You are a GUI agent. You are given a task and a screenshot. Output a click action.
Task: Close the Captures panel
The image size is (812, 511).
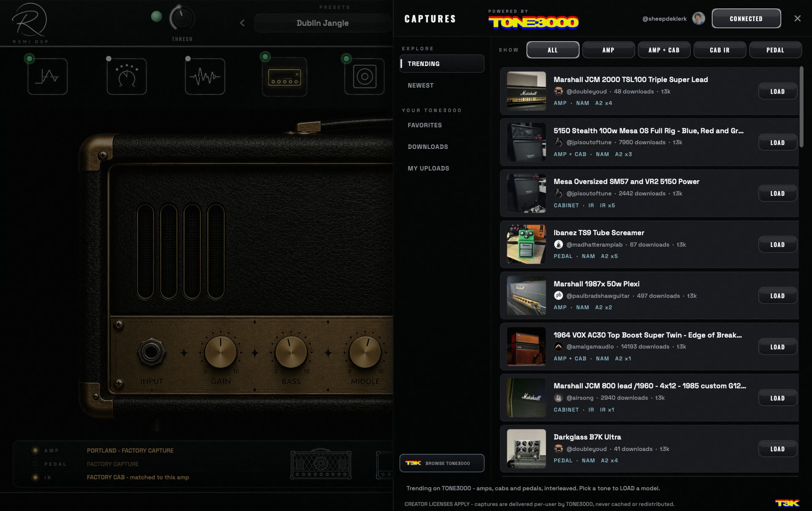[797, 19]
